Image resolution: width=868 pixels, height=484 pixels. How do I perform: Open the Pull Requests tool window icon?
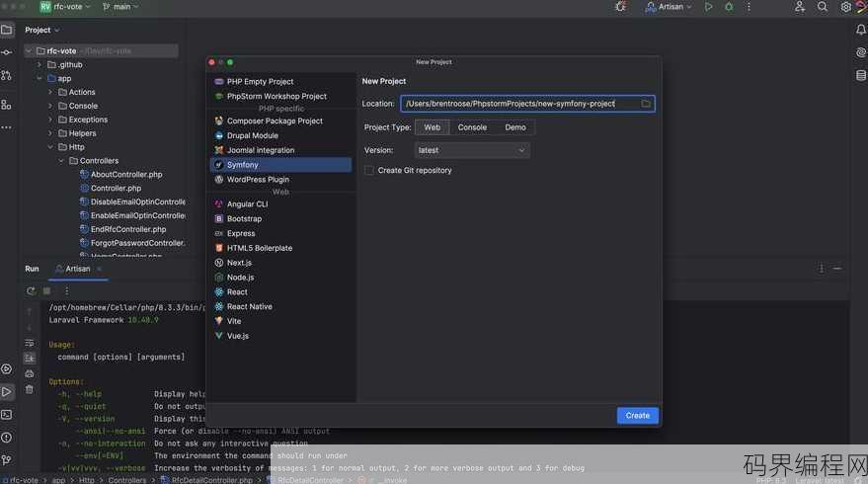pyautogui.click(x=7, y=75)
